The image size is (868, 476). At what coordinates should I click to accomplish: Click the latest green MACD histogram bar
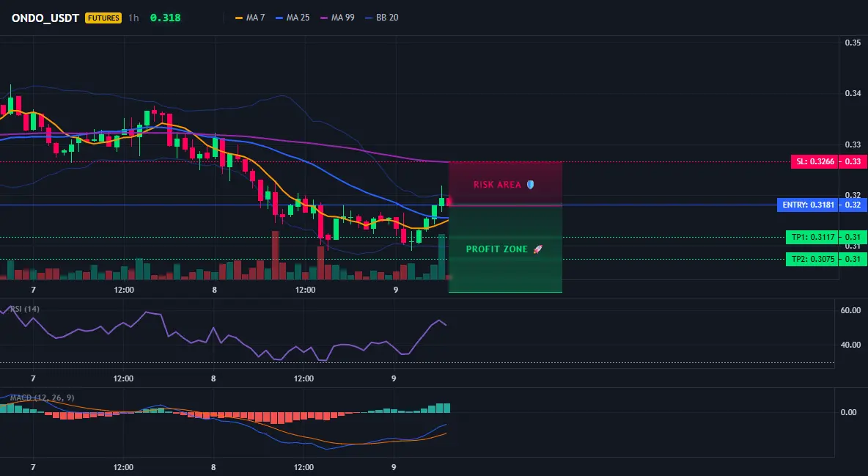(x=446, y=408)
